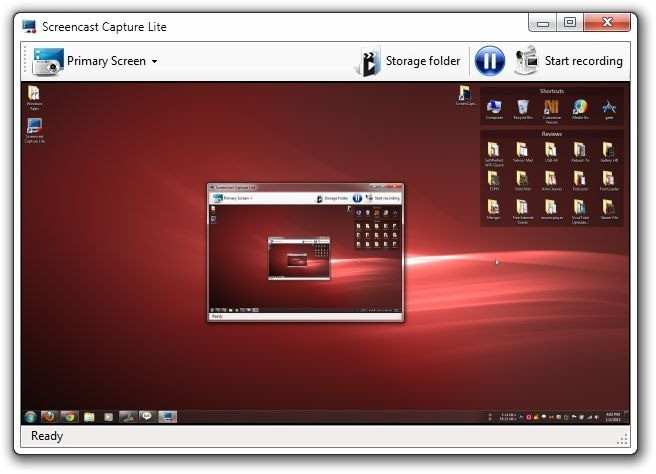Minimize the Screencast Capture Lite window

(x=543, y=22)
